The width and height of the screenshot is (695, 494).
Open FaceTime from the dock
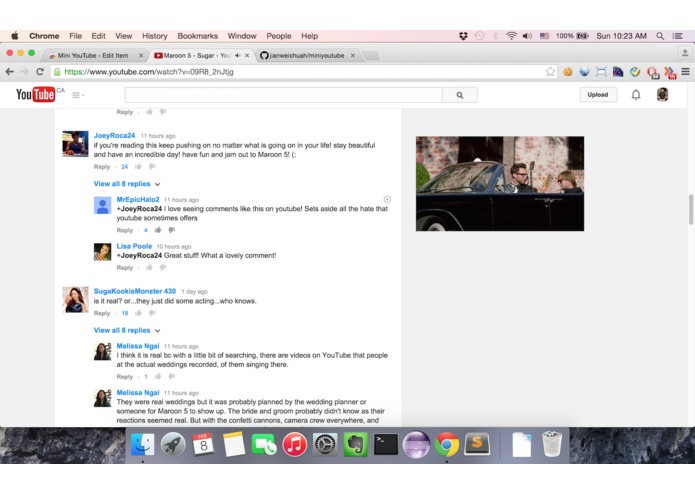coord(264,444)
